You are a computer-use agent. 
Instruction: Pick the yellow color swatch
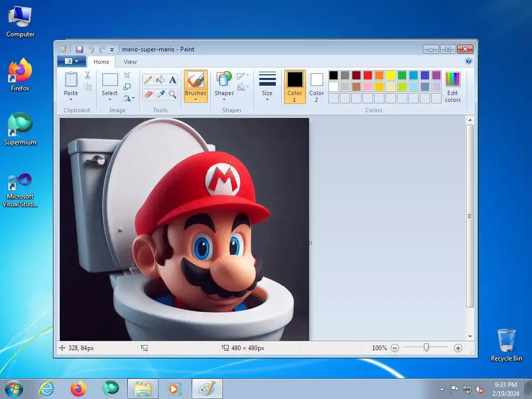pyautogui.click(x=391, y=75)
